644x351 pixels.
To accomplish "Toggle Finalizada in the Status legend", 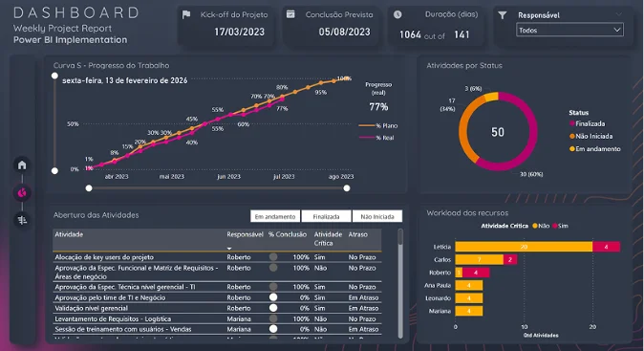I will 587,123.
